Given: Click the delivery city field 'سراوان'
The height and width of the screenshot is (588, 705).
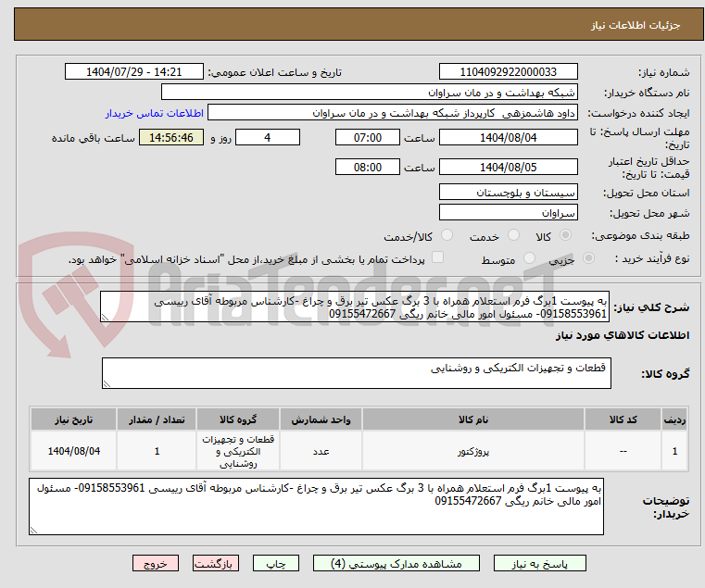Looking at the screenshot, I should coord(508,213).
